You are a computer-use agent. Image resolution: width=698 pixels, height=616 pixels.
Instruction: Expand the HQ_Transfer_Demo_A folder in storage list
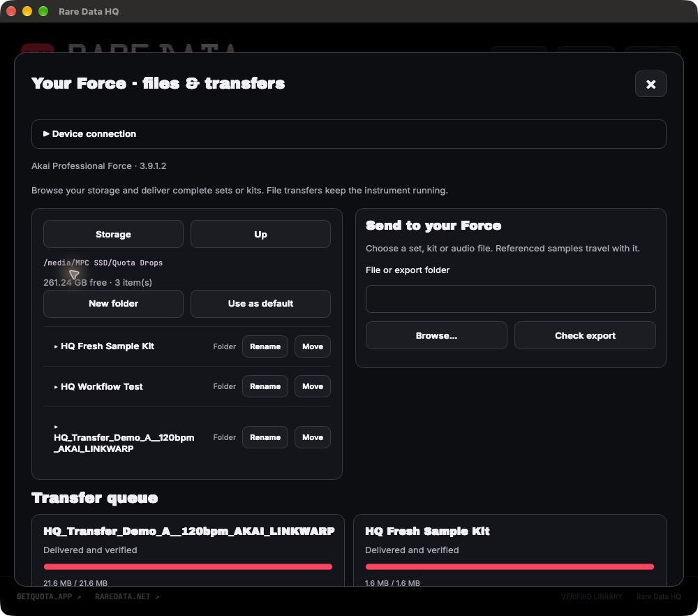[x=124, y=438]
